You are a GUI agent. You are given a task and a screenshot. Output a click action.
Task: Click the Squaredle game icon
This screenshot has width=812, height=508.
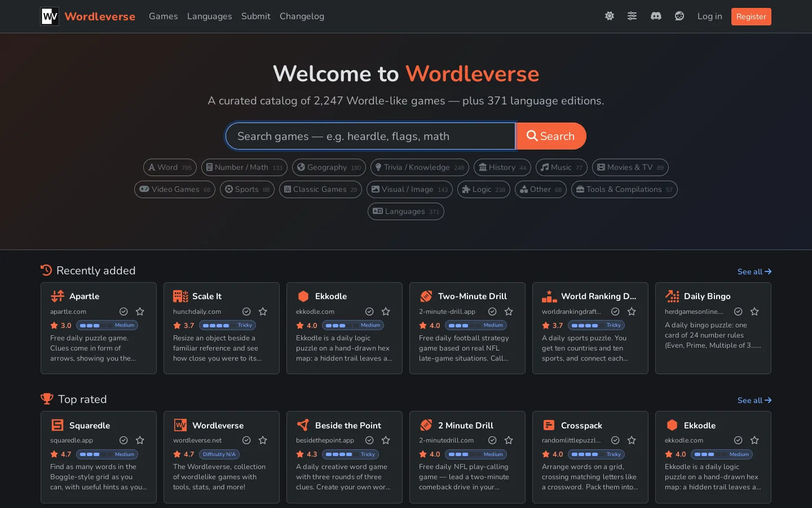pyautogui.click(x=58, y=425)
